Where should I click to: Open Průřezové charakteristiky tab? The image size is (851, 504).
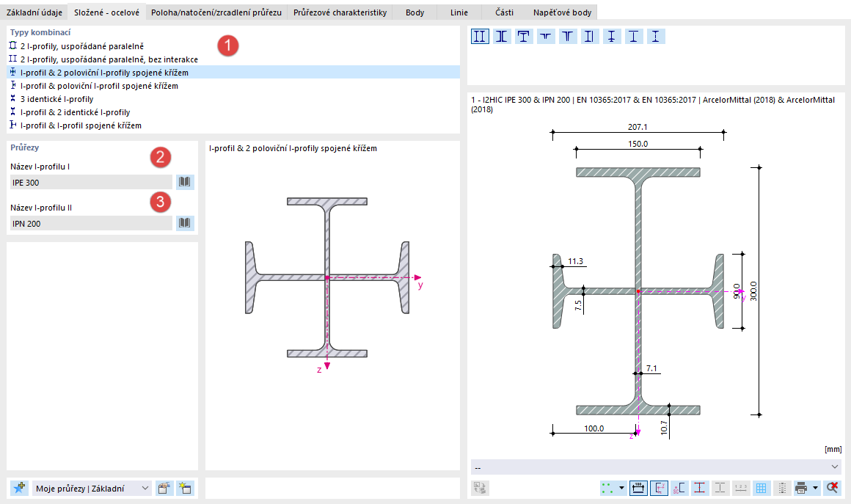click(x=340, y=12)
